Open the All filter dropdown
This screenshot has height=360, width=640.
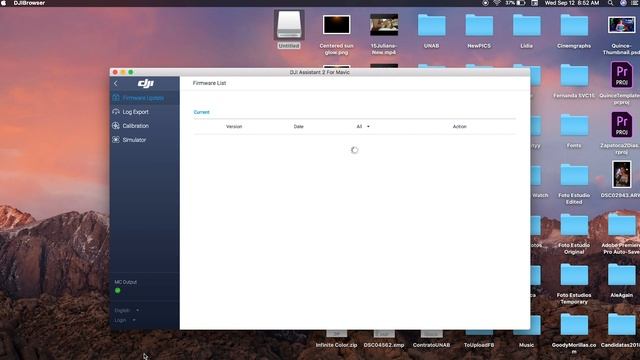click(x=363, y=127)
